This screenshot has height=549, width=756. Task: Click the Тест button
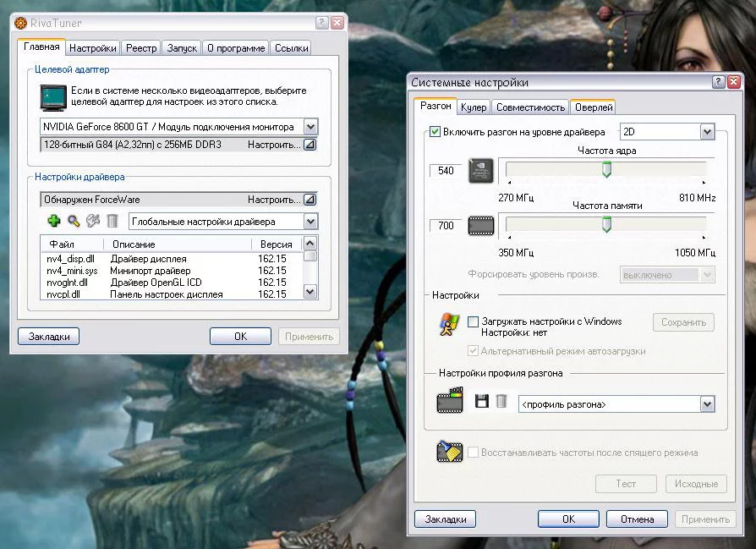pyautogui.click(x=626, y=483)
